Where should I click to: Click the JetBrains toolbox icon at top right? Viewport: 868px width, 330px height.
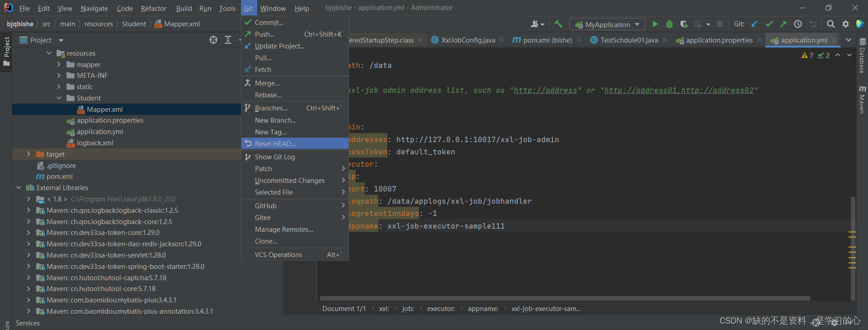pyautogui.click(x=860, y=24)
